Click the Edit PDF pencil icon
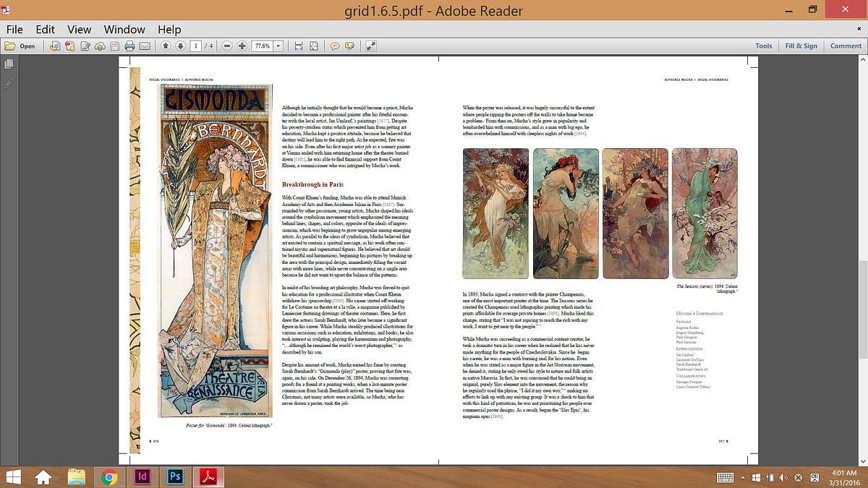This screenshot has width=868, height=488. 85,46
